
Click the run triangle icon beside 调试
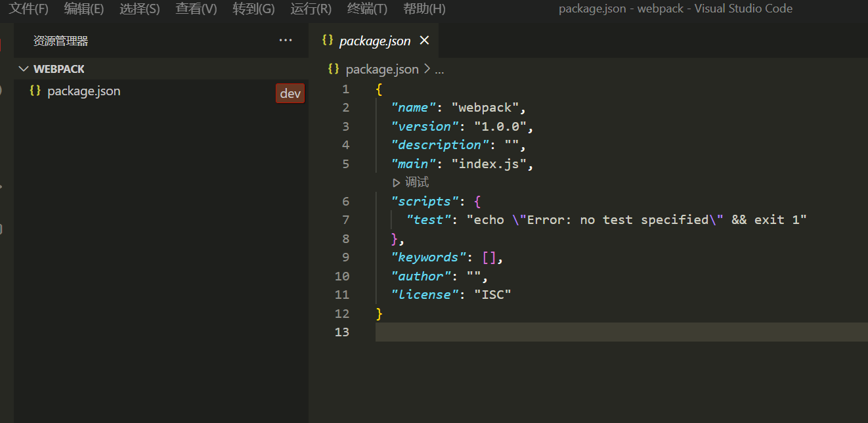coord(395,181)
